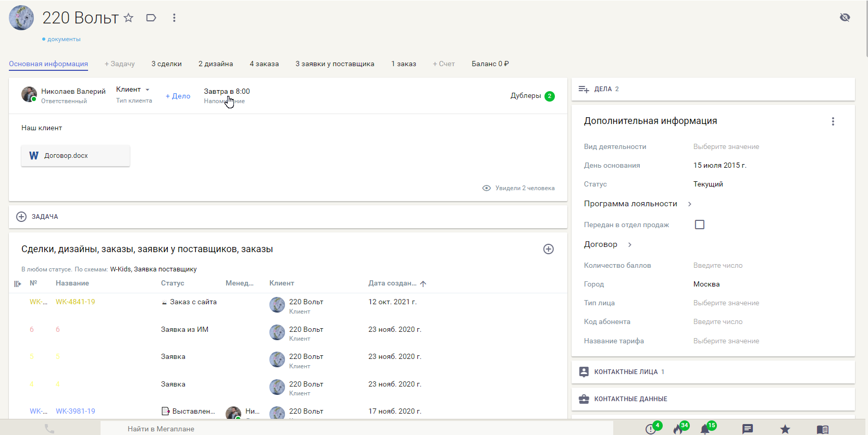Click the plus icon to add ЗАДАЧА
The image size is (868, 435).
tap(21, 217)
